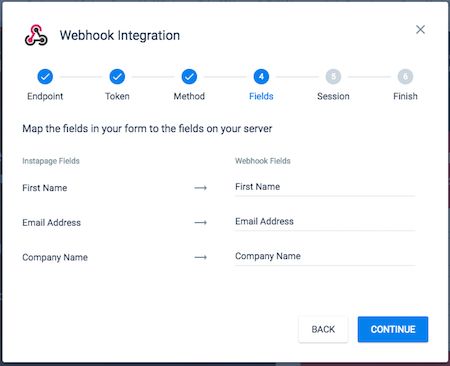This screenshot has width=450, height=366.
Task: Click the CONTINUE button
Action: point(393,329)
